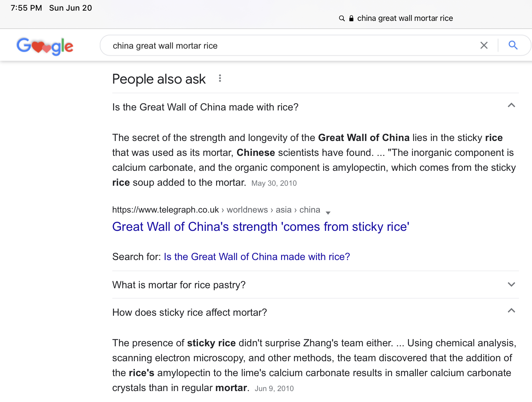Viewport: 532px width, 402px height.
Task: Tap the address bar search icon
Action: click(x=342, y=18)
